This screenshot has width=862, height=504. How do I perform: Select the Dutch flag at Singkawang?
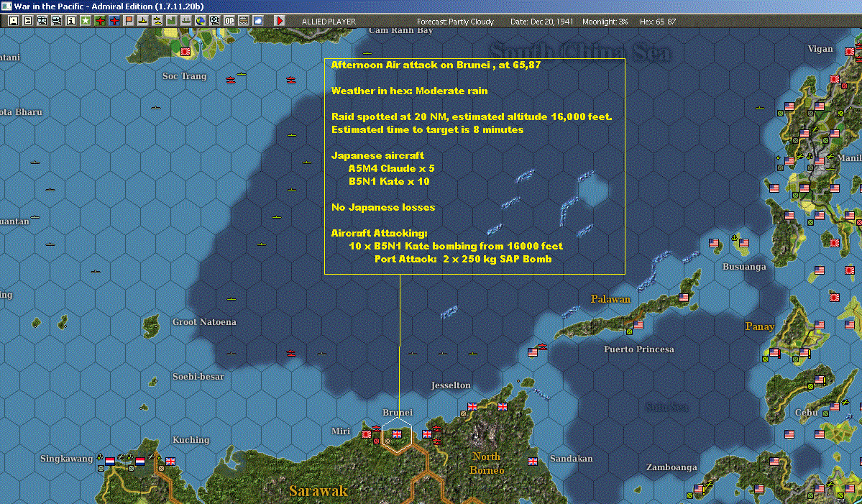110,461
